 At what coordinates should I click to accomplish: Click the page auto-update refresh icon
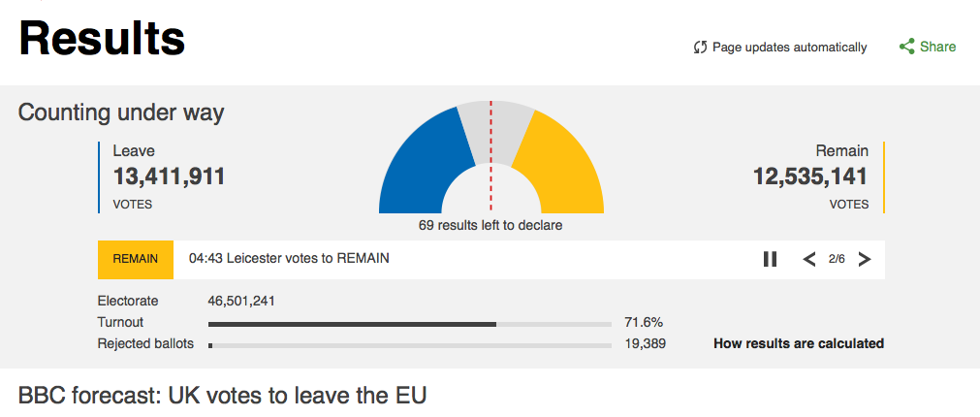[x=700, y=47]
